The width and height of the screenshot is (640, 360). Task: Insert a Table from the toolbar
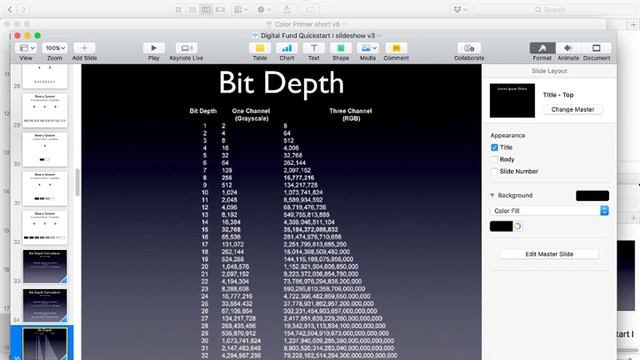260,48
